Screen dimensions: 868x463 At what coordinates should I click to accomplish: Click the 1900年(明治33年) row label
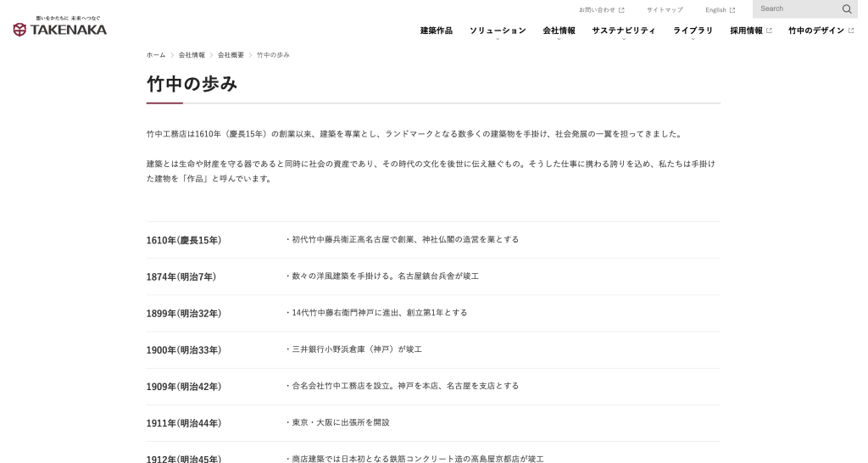point(184,350)
